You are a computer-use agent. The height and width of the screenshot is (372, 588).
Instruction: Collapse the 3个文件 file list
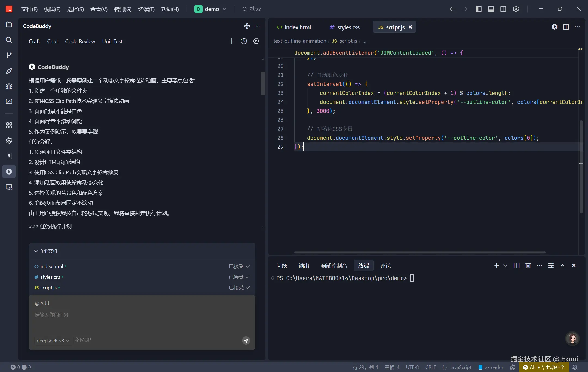tap(36, 251)
